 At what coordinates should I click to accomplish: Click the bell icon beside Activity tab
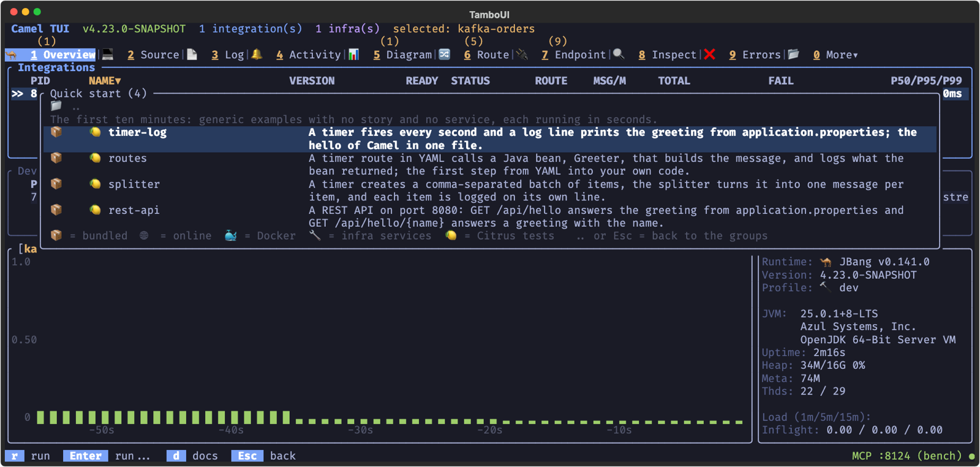(257, 55)
